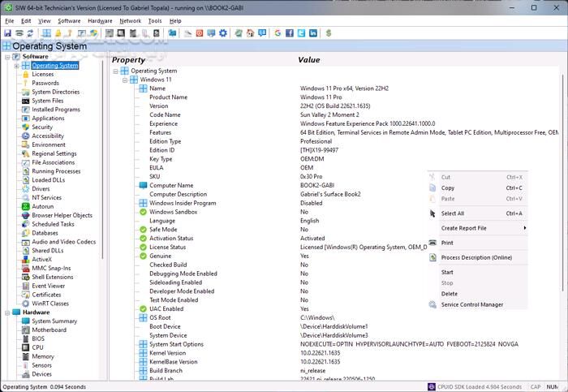Choose Copy from the context menu

tap(448, 187)
